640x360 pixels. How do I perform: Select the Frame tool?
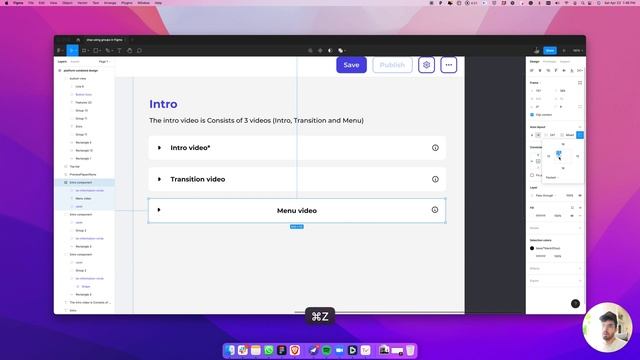click(84, 51)
